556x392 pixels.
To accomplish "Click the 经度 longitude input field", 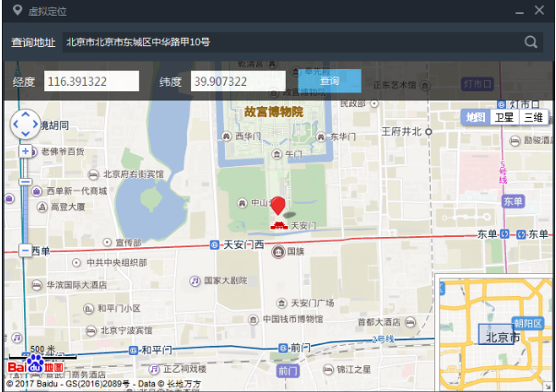I will (x=91, y=81).
